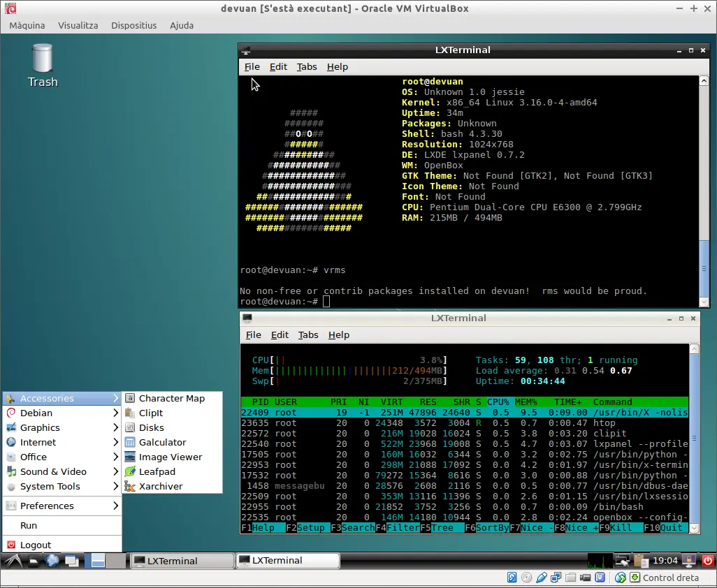Screen dimensions: 717x588
Task: Open Tabs menu in htop LXTerminal
Action: click(308, 335)
